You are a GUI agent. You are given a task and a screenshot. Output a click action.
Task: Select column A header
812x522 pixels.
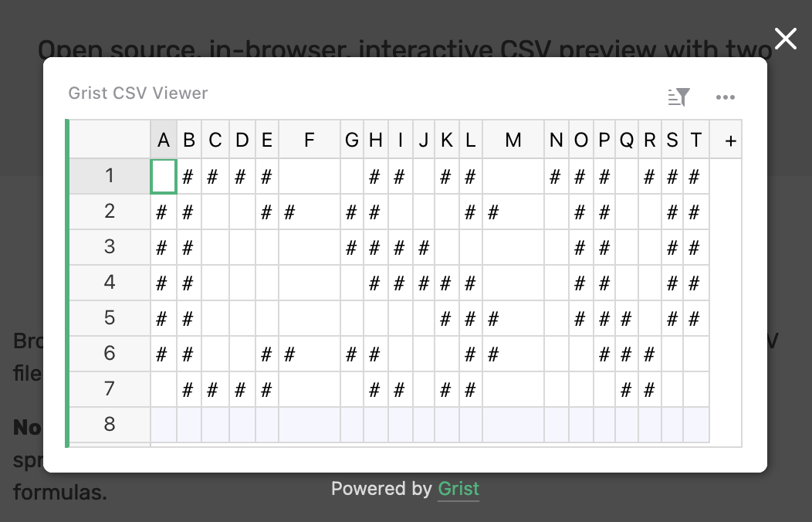(x=164, y=140)
